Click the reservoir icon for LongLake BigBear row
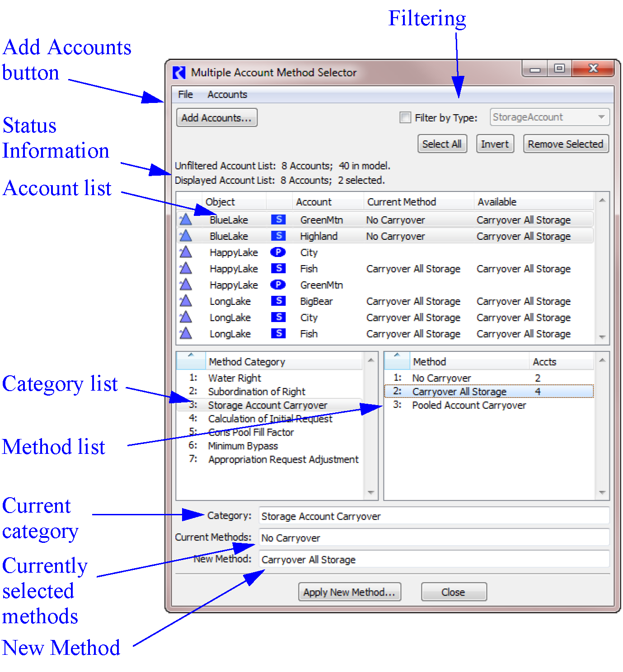Image resolution: width=623 pixels, height=672 pixels. click(x=185, y=301)
